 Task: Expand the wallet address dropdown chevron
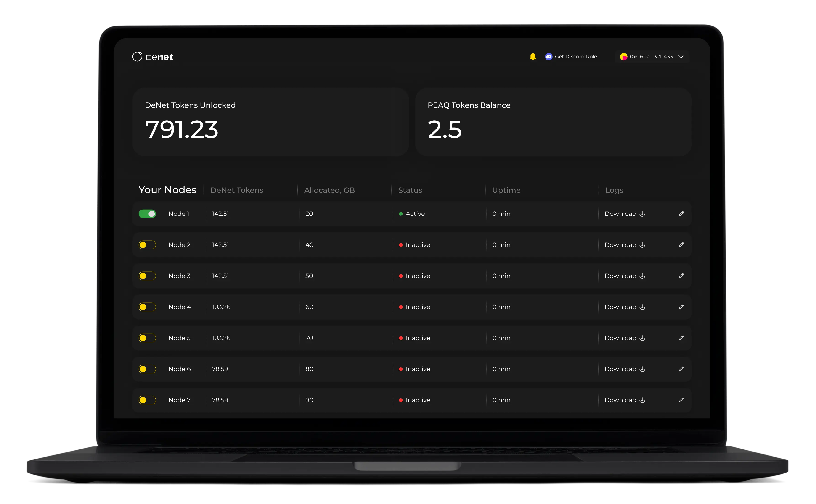[x=681, y=57]
